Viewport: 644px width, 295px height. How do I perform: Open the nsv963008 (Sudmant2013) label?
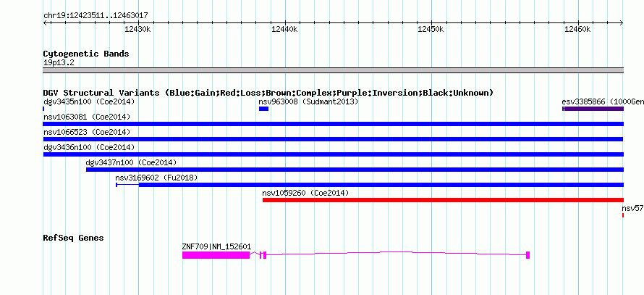308,101
